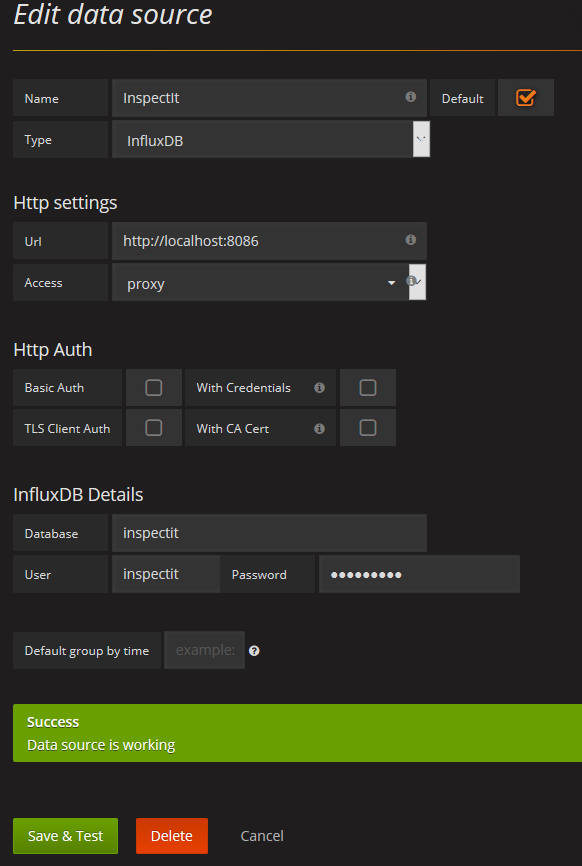Uncheck the Default data source checkbox
Screen dimensions: 582x866
coord(525,98)
